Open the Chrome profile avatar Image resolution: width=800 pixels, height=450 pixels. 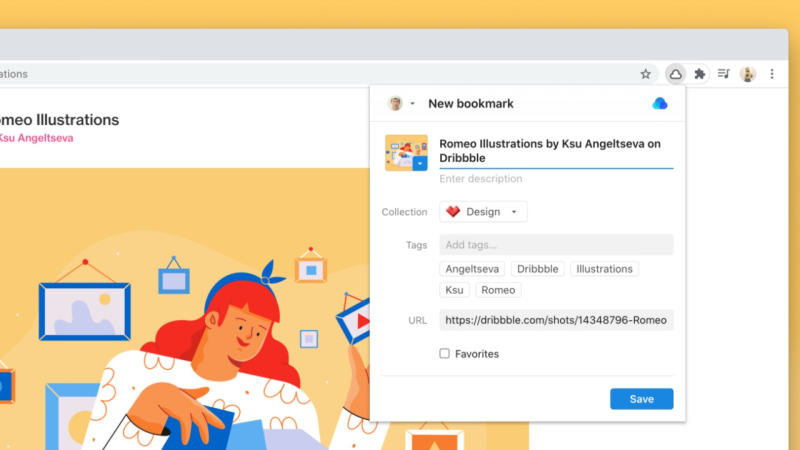point(748,74)
